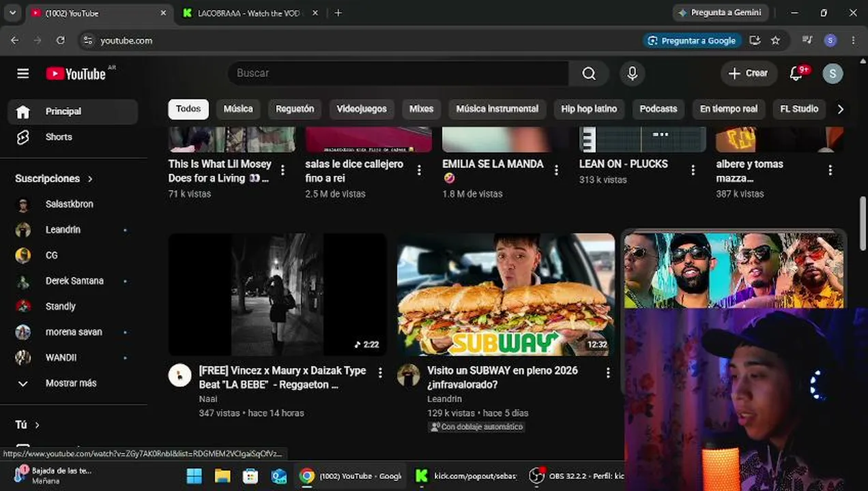Open the notifications bell

pyautogui.click(x=796, y=74)
